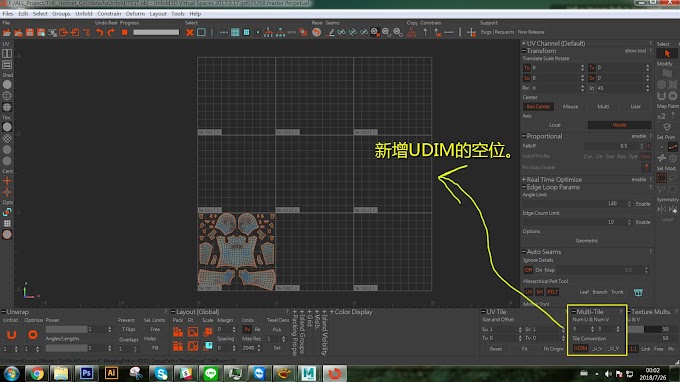Click the Reset button in UV Tile
Image resolution: width=680 pixels, height=382 pixels.
pyautogui.click(x=496, y=349)
